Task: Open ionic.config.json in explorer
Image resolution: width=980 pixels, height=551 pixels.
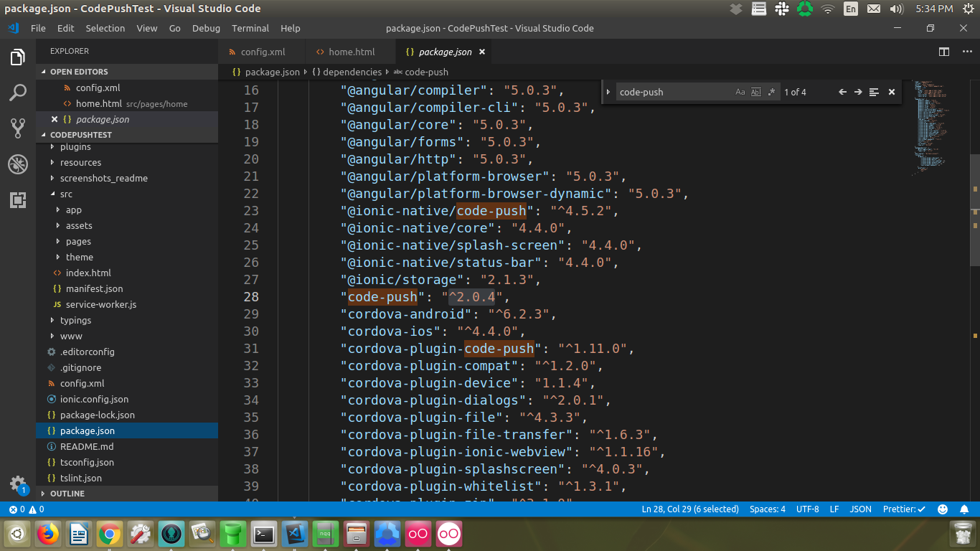Action: 127,399
